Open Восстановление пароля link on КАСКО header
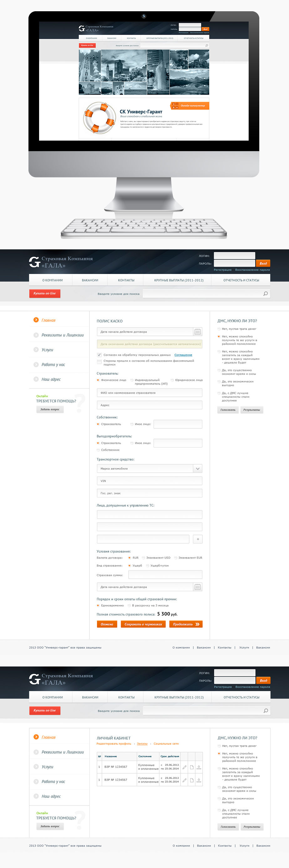Viewport: 289px width, 868px height. pyautogui.click(x=253, y=270)
